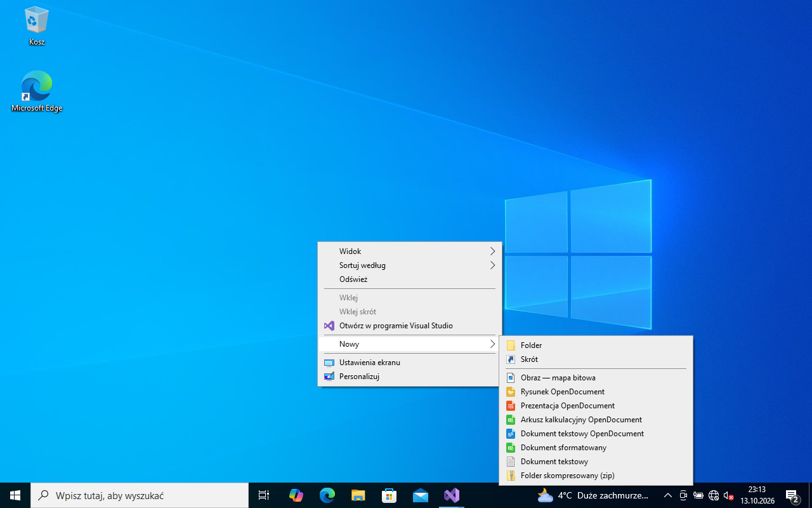The height and width of the screenshot is (508, 812).
Task: Launch Visual Studio from the taskbar
Action: click(452, 495)
